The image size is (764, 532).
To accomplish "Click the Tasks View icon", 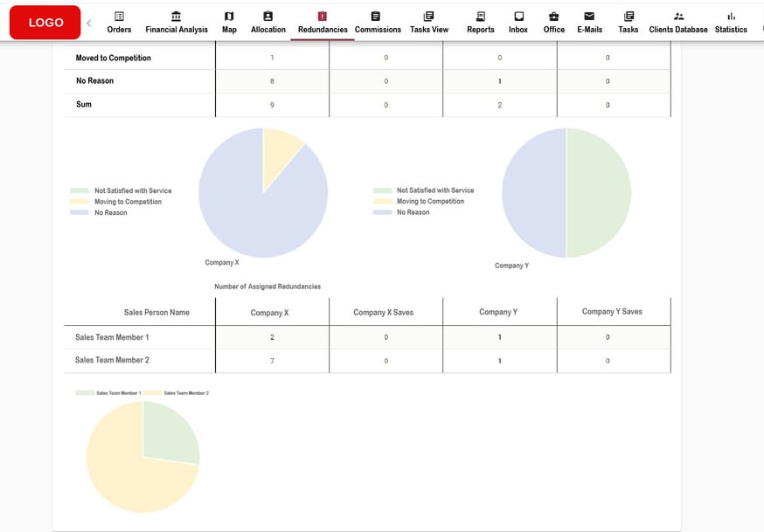I will [428, 17].
